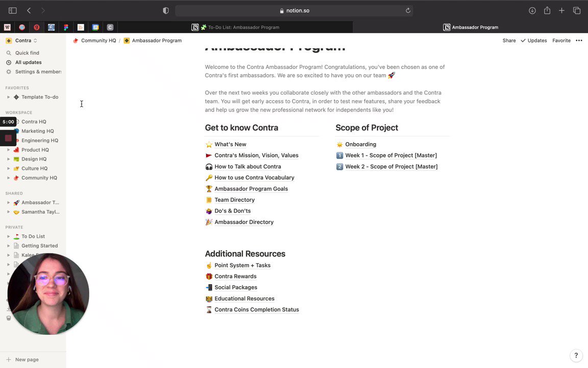
Task: Click the Share button
Action: [509, 40]
